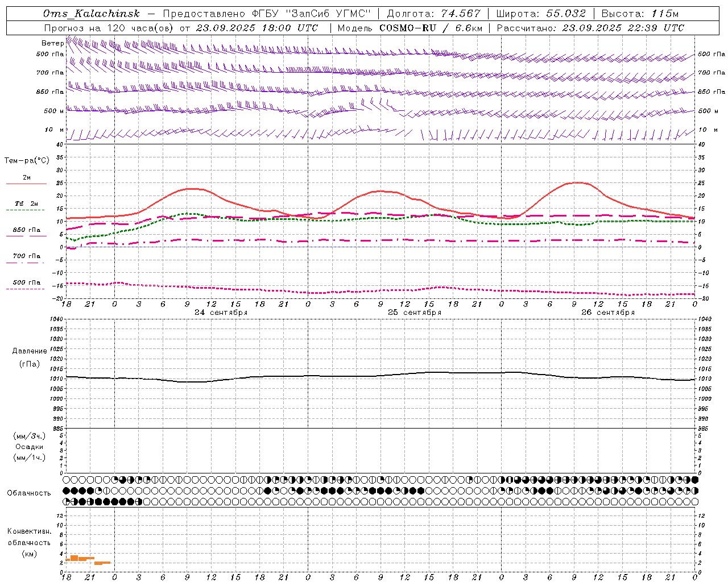The image size is (728, 582).
Task: Click the Давление pressure panel label
Action: [x=30, y=351]
